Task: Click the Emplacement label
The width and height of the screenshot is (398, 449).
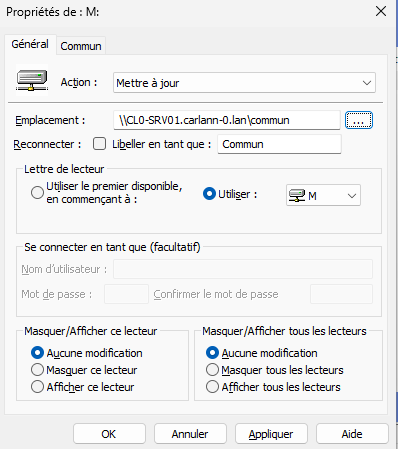Action: 50,120
